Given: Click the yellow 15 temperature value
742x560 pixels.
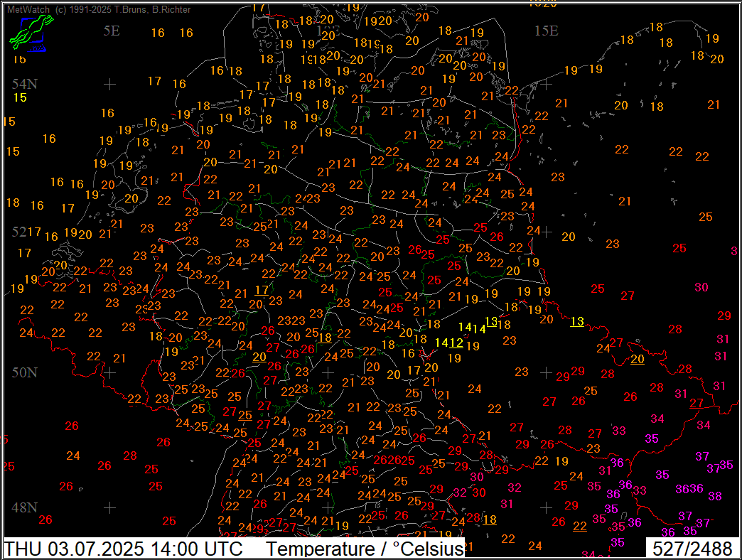Looking at the screenshot, I should (x=20, y=97).
